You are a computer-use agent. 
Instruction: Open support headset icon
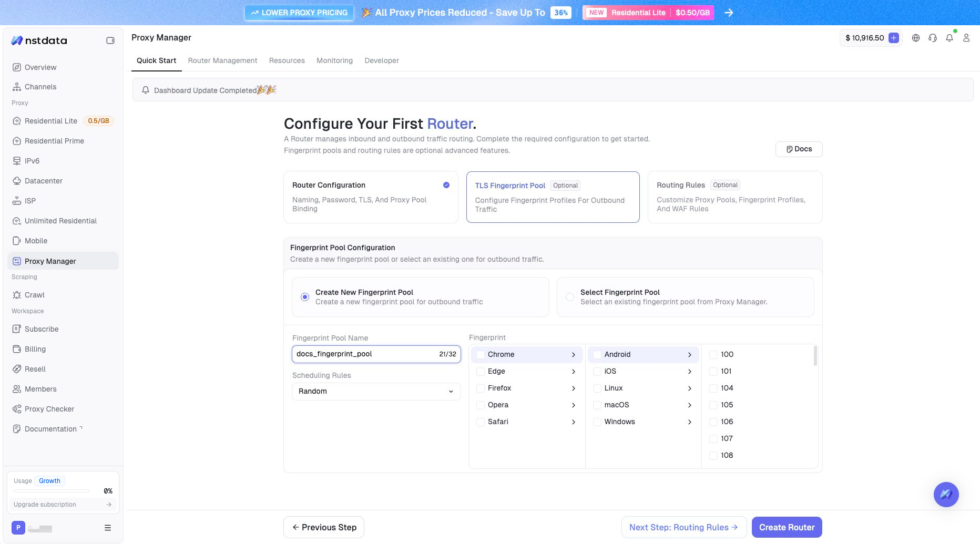[x=933, y=38]
